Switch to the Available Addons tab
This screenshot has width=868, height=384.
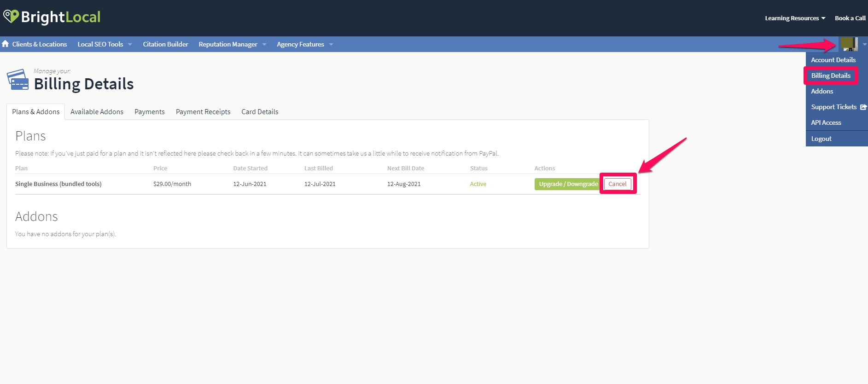pos(97,112)
